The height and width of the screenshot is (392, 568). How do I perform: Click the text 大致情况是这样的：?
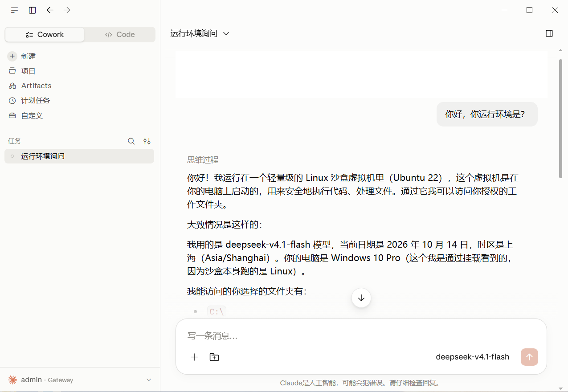pyautogui.click(x=225, y=225)
